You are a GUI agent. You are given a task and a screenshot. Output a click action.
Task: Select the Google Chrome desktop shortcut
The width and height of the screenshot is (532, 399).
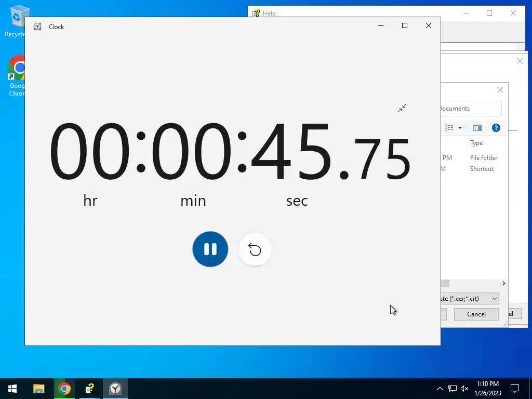click(x=16, y=76)
